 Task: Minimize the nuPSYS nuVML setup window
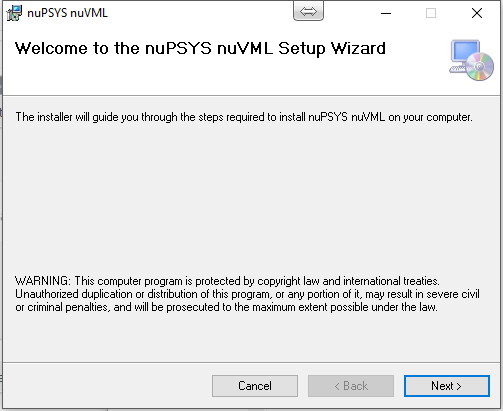click(x=386, y=13)
